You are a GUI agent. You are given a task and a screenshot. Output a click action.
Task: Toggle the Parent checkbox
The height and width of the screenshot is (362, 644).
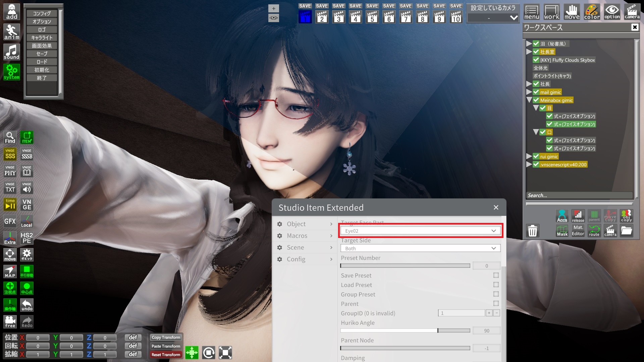coord(496,303)
